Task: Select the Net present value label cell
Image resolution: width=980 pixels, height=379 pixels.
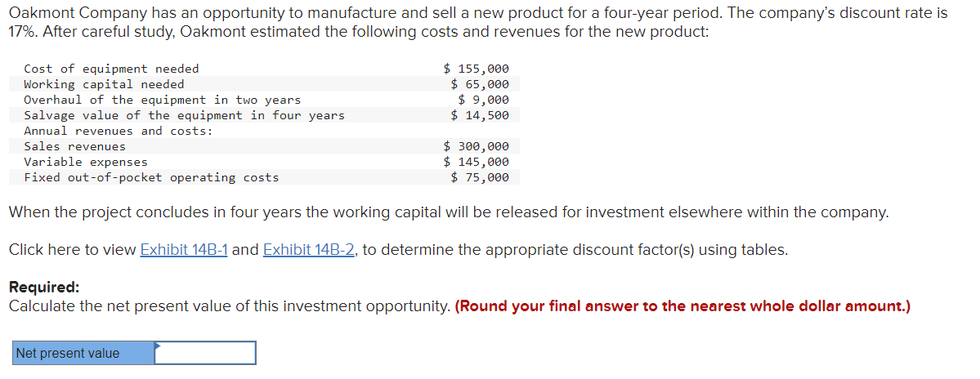Action: 83,353
